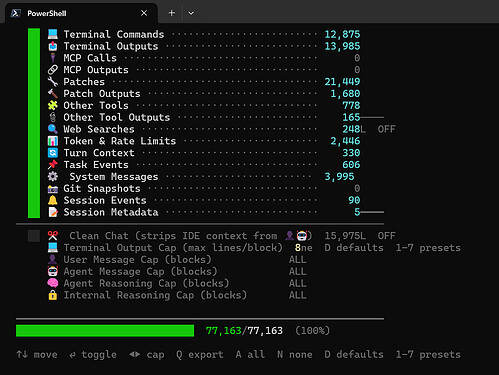499x375 pixels.
Task: Click the 2,446 Token & Rate Limits count
Action: tap(345, 141)
